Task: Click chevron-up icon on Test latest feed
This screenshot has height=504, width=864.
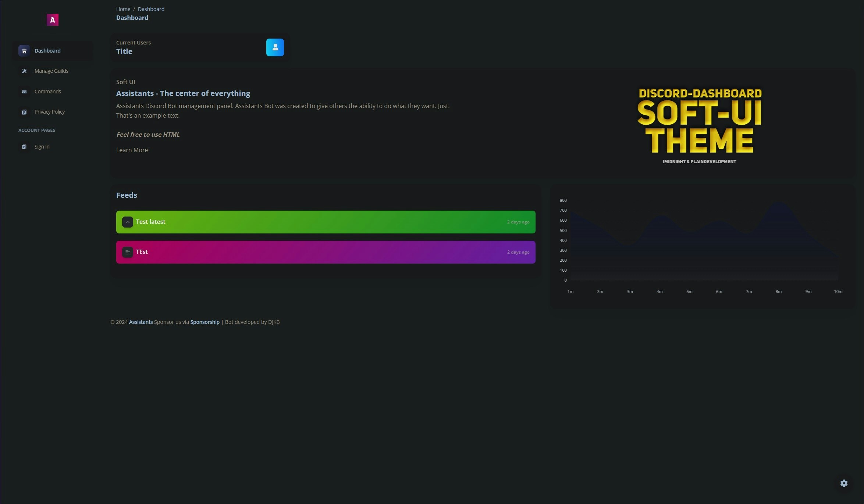Action: pos(127,222)
